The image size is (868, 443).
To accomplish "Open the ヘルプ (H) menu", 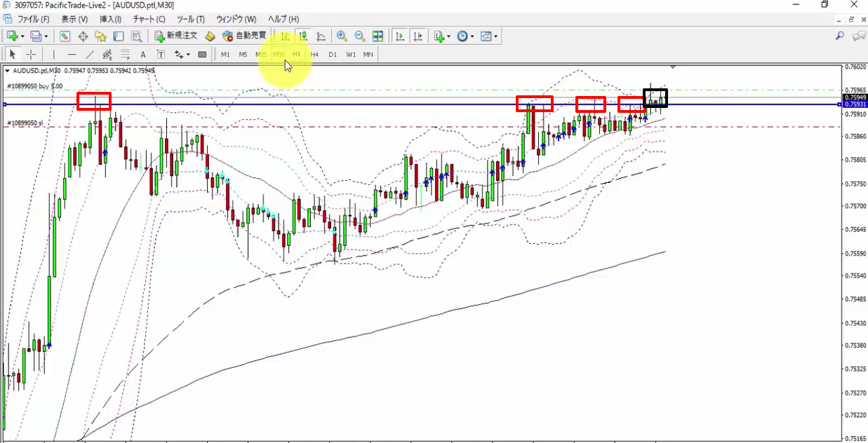I will [x=283, y=19].
